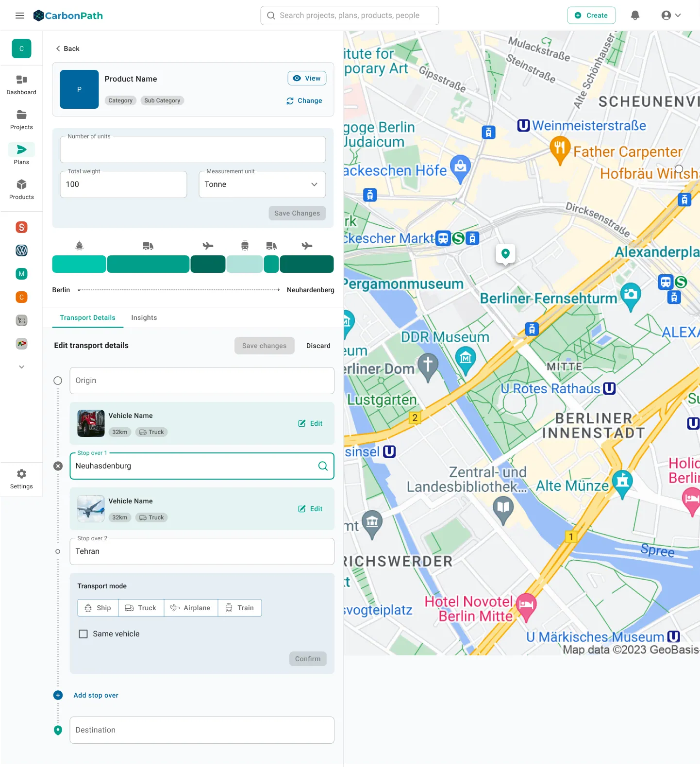The height and width of the screenshot is (767, 700).
Task: Open the red S workspace shortcut
Action: coord(21,227)
